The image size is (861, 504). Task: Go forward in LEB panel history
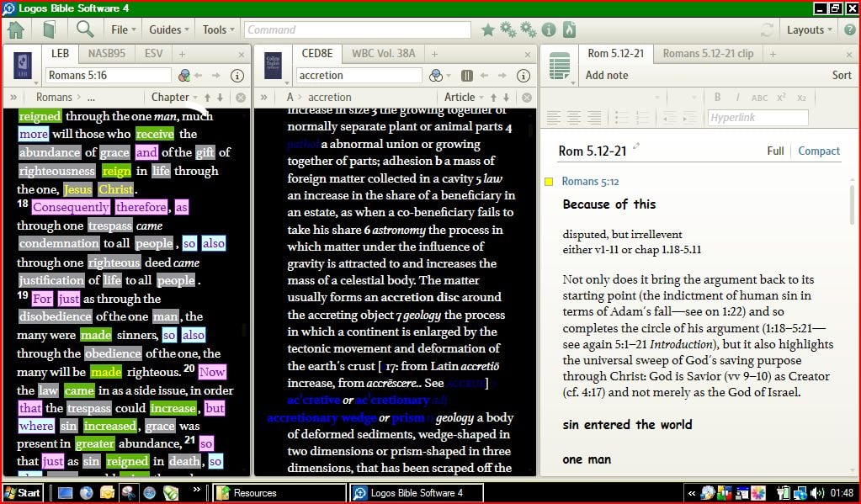tap(216, 75)
